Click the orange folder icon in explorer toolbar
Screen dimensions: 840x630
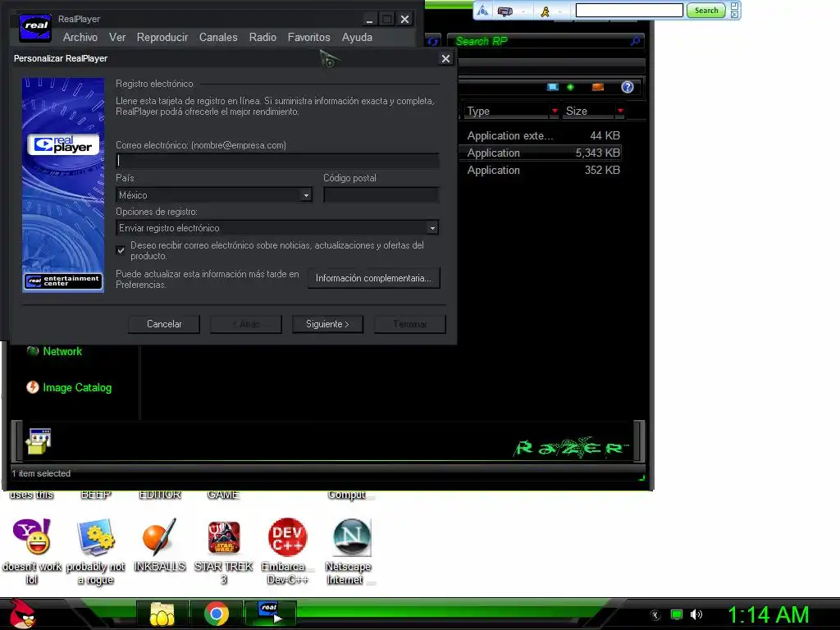598,87
